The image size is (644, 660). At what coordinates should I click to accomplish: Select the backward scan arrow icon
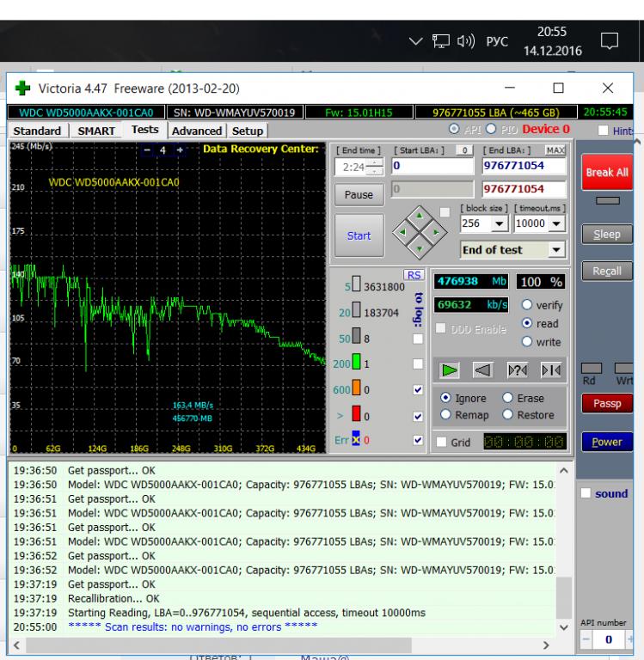point(481,370)
